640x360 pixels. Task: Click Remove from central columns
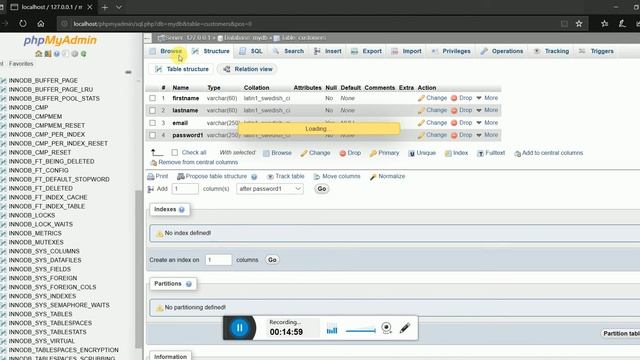pos(194,162)
